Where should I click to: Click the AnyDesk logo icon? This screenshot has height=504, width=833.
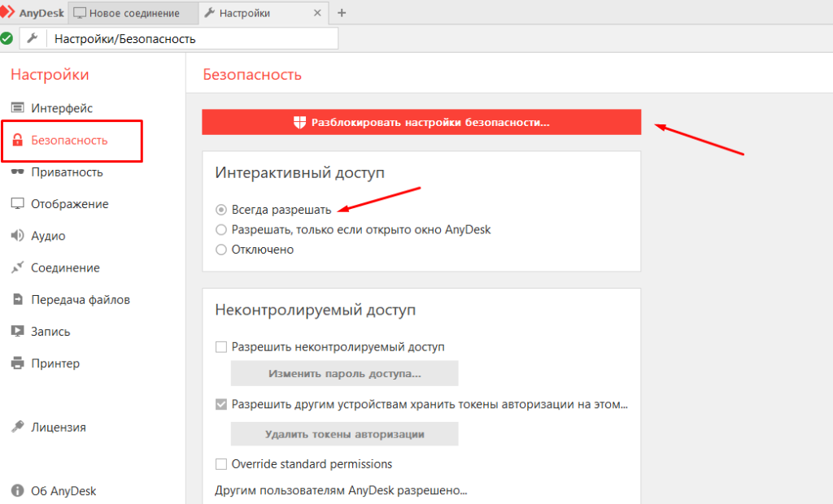(7, 12)
